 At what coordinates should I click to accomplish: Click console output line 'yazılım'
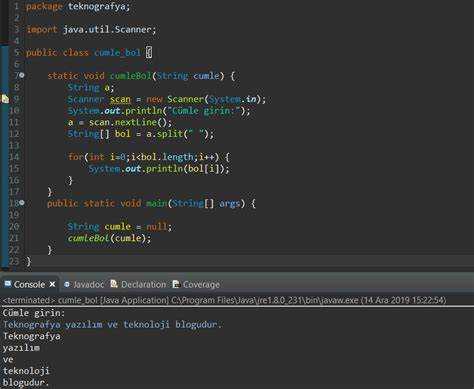(21, 348)
